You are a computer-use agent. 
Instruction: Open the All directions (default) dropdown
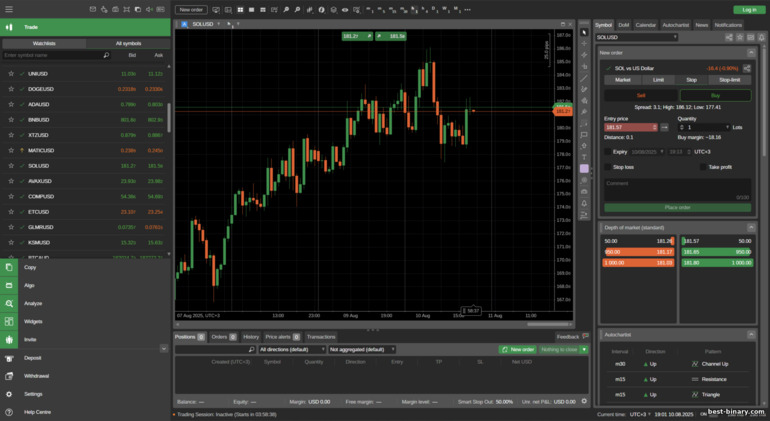pos(292,349)
